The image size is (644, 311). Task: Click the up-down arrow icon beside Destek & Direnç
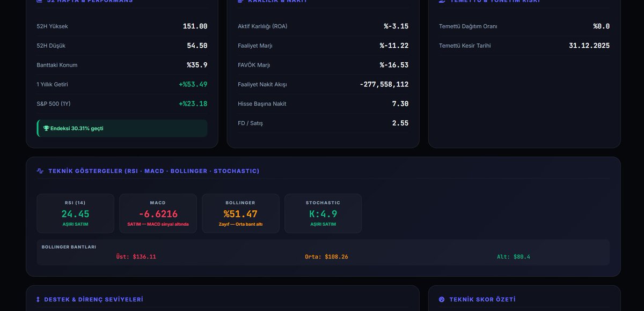(x=38, y=300)
